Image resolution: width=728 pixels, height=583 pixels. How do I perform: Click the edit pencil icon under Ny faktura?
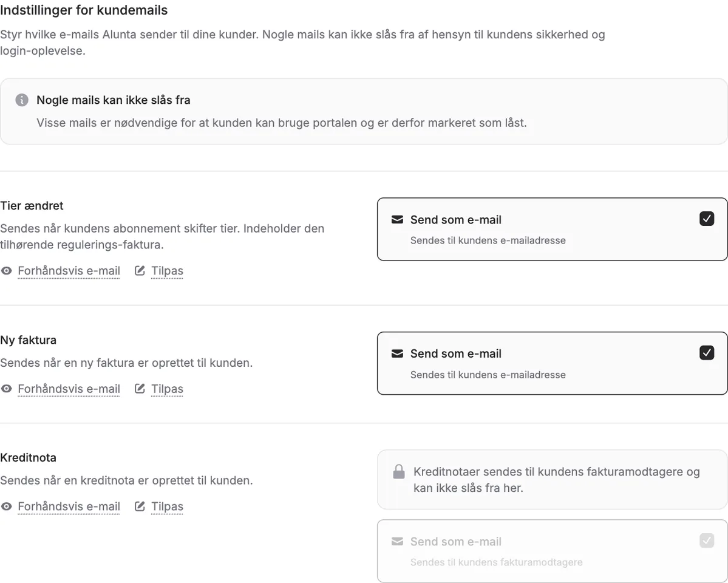(x=140, y=388)
